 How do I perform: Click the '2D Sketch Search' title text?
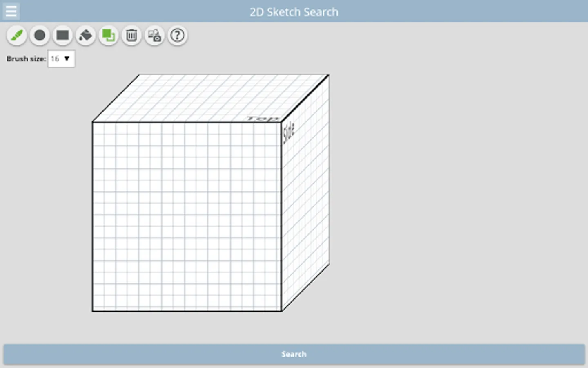click(x=294, y=12)
